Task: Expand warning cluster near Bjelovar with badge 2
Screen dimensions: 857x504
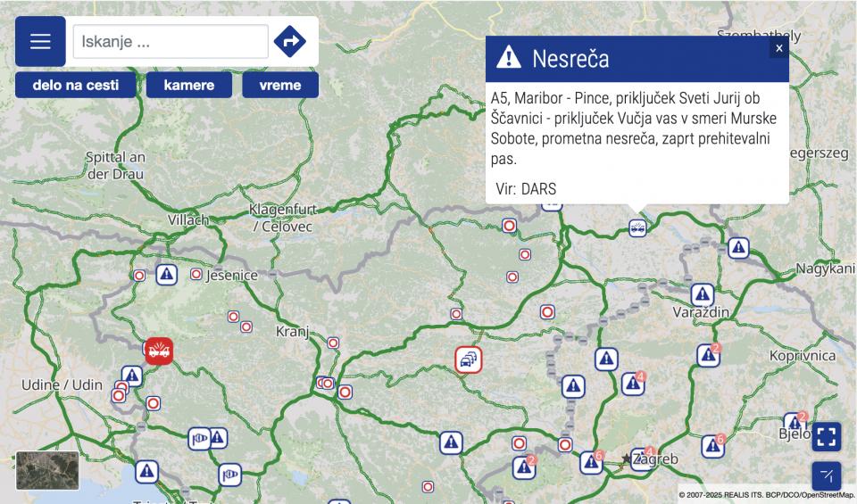Action: pyautogui.click(x=794, y=423)
